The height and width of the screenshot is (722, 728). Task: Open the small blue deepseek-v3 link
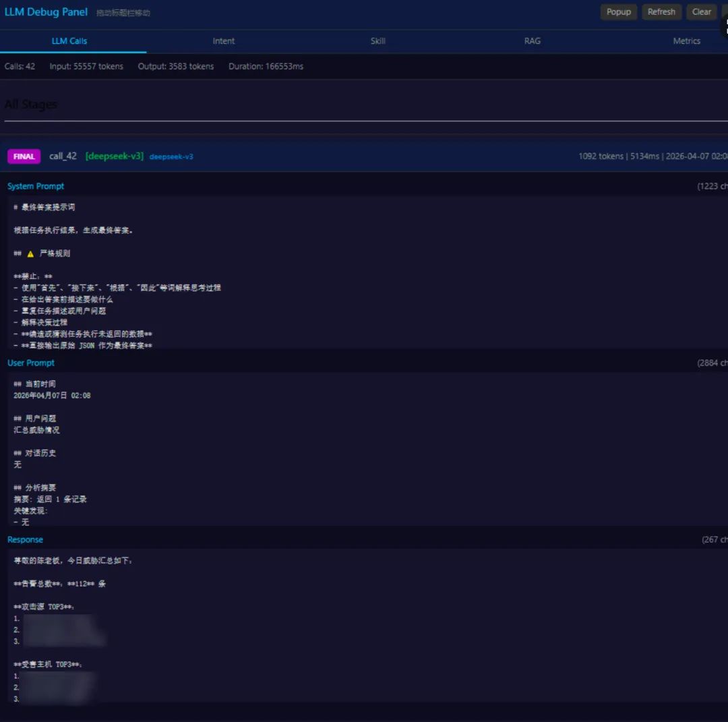[x=171, y=157]
